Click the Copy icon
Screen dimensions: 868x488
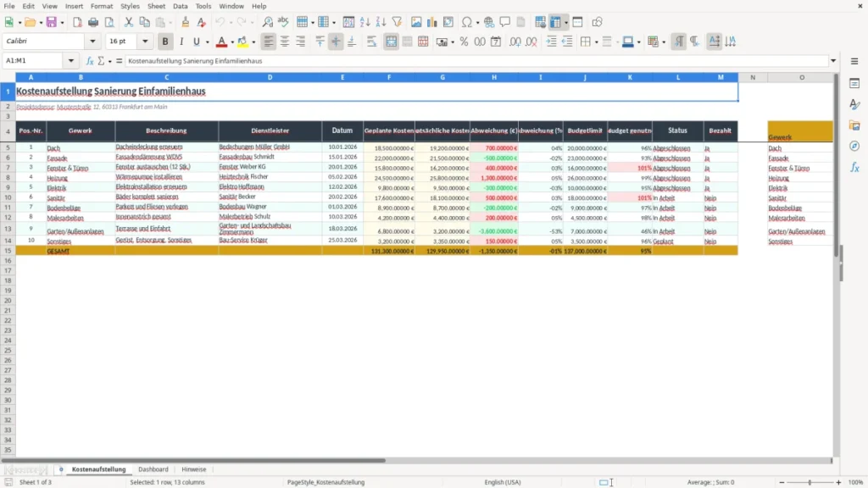[144, 22]
